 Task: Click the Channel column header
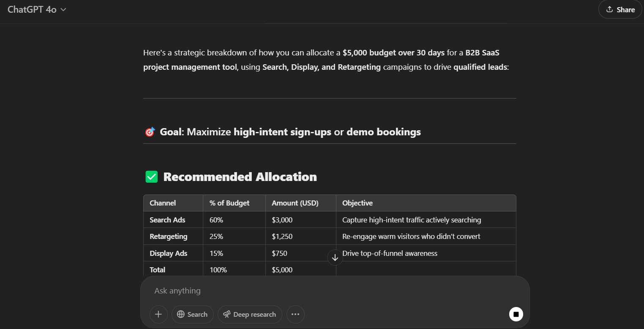(163, 203)
